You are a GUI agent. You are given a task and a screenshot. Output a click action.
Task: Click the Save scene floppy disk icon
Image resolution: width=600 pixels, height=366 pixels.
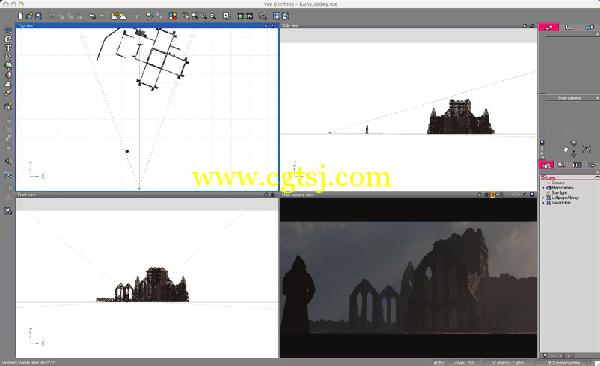[38, 16]
